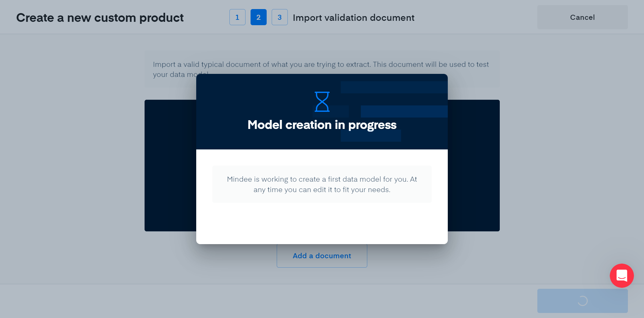Jump to step 3 of the wizard
This screenshot has width=644, height=318.
pyautogui.click(x=279, y=17)
